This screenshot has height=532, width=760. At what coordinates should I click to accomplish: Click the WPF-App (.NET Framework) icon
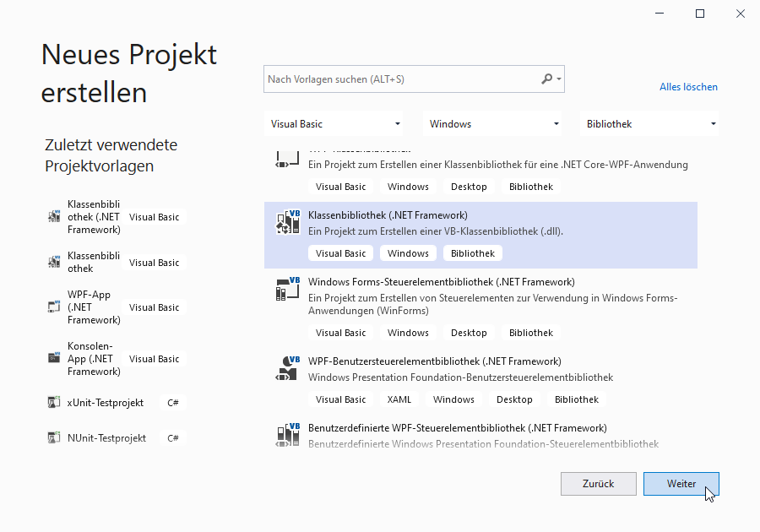(53, 307)
